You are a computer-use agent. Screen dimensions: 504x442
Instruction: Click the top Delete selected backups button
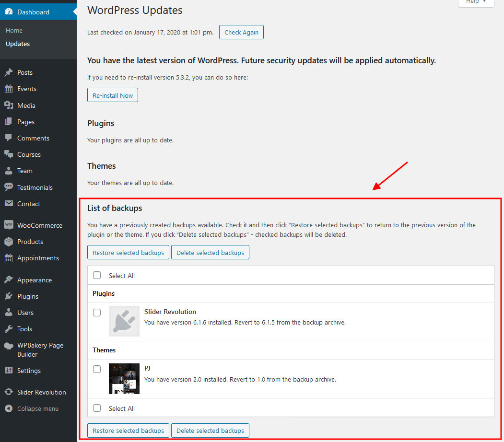pyautogui.click(x=210, y=253)
